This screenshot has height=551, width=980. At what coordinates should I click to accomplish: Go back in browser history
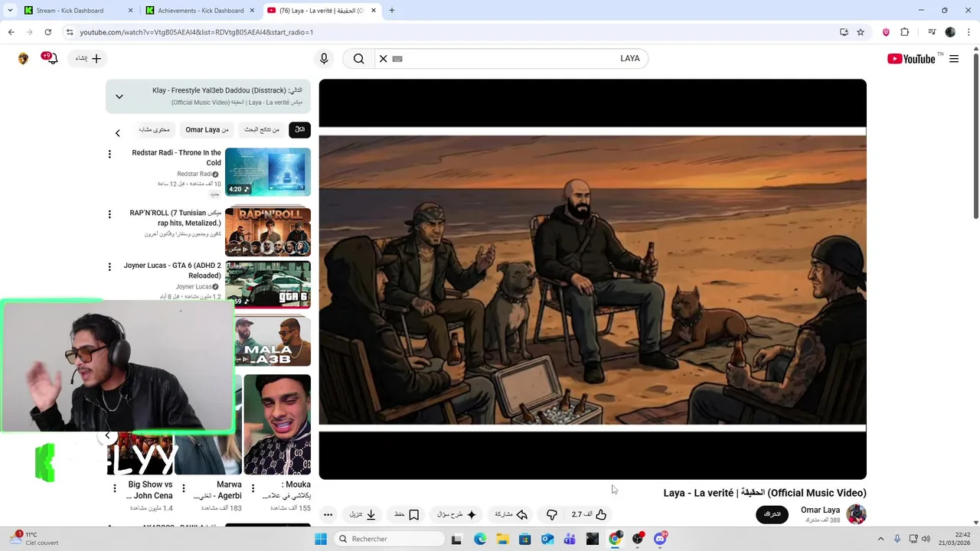tap(11, 32)
